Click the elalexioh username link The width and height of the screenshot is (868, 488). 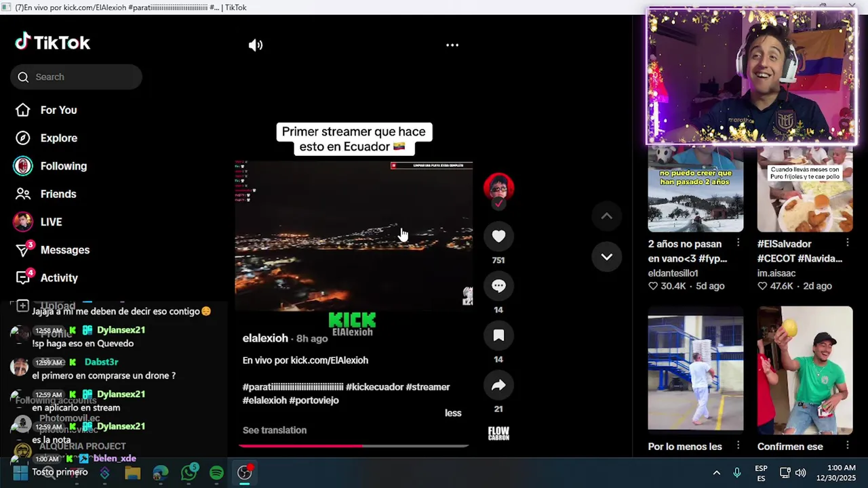pos(265,338)
